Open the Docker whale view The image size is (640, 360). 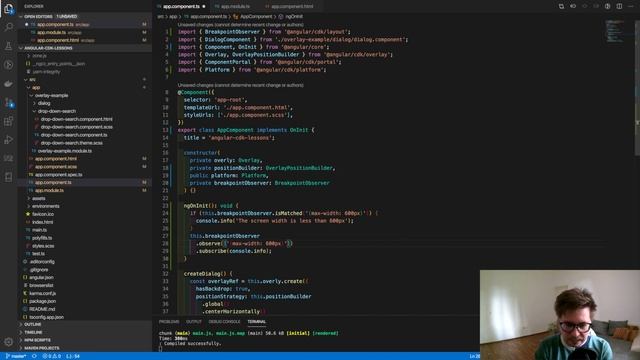click(9, 84)
